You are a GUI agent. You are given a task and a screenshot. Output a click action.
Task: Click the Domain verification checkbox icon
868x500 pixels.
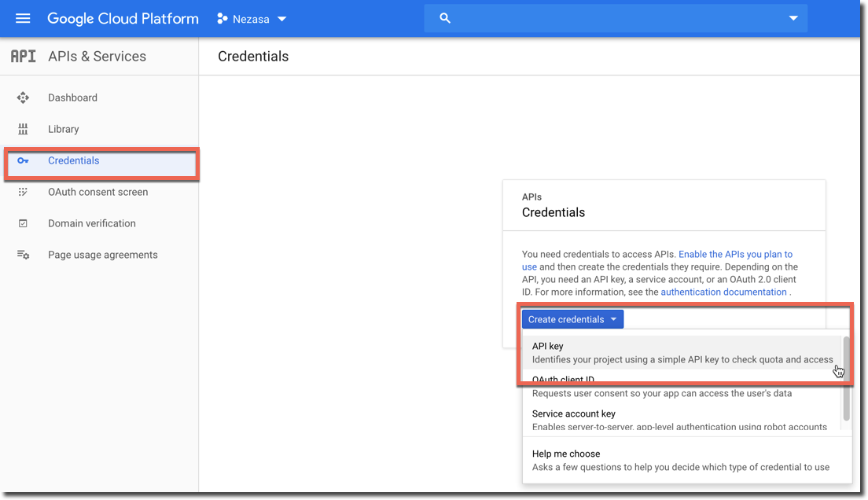23,224
